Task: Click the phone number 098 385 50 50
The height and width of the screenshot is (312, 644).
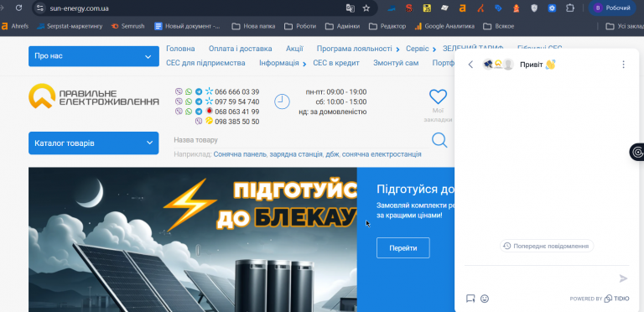Action: [236, 122]
